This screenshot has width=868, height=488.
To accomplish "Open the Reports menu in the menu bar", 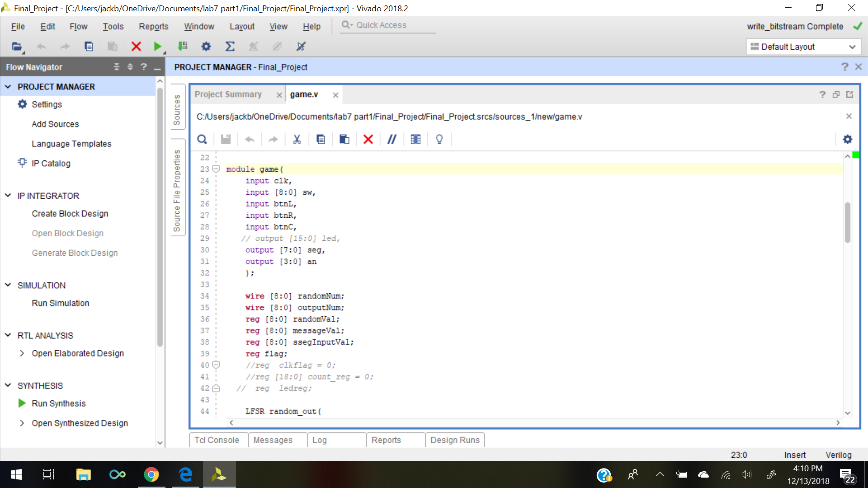I will (x=153, y=27).
